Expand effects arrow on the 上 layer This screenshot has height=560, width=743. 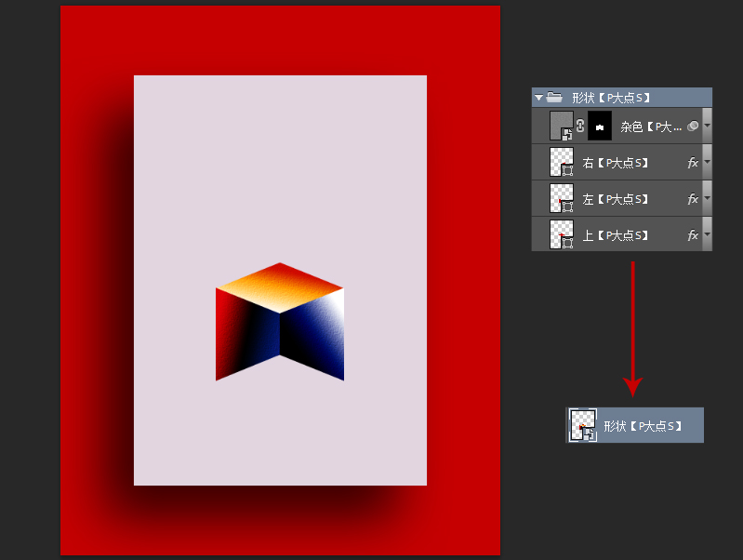coord(707,235)
